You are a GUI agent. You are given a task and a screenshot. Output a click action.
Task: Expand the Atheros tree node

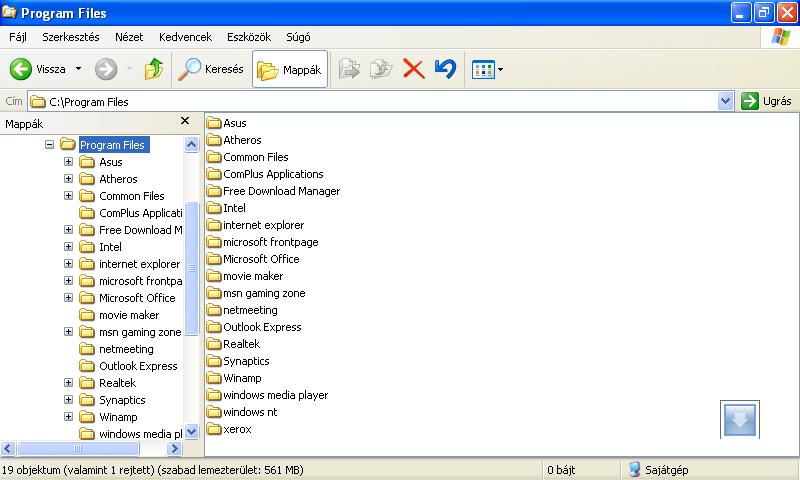tap(68, 179)
